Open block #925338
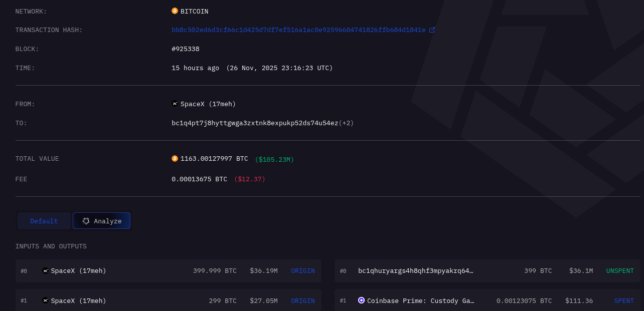Image resolution: width=644 pixels, height=311 pixels. click(x=186, y=49)
